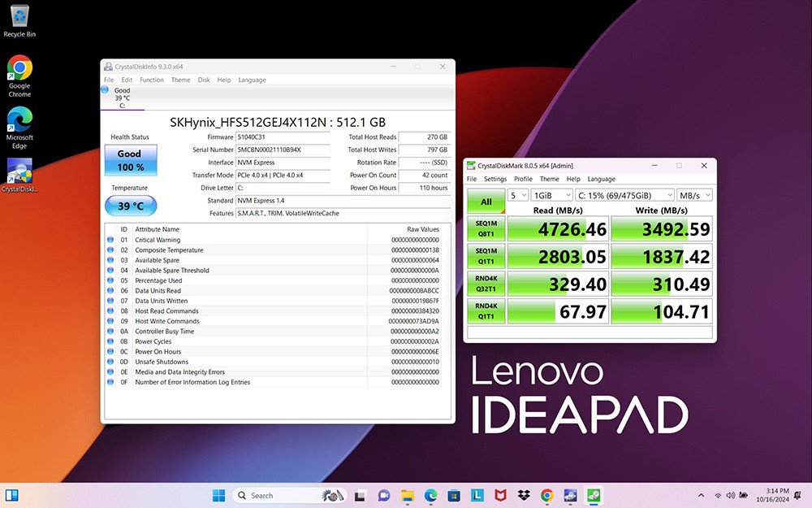Open Google Chrome desktop shortcut

[x=19, y=69]
